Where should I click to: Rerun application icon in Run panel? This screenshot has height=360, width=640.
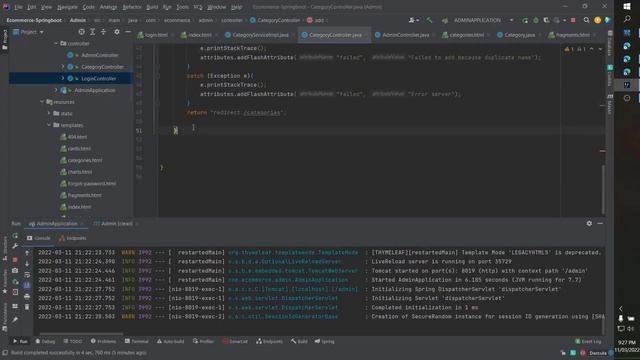tap(15, 236)
